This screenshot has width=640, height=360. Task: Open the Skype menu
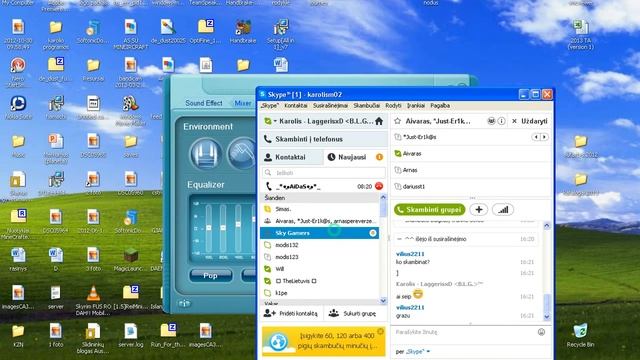(x=269, y=105)
